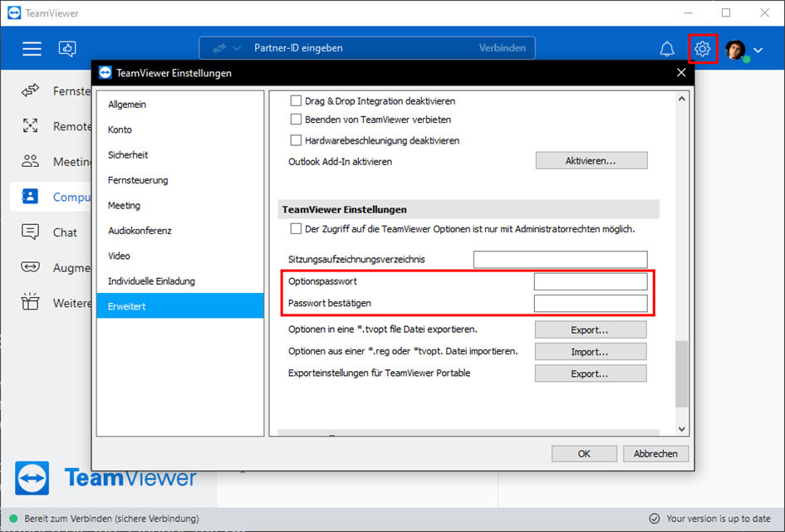Open the hamburger menu in the header

click(x=32, y=48)
